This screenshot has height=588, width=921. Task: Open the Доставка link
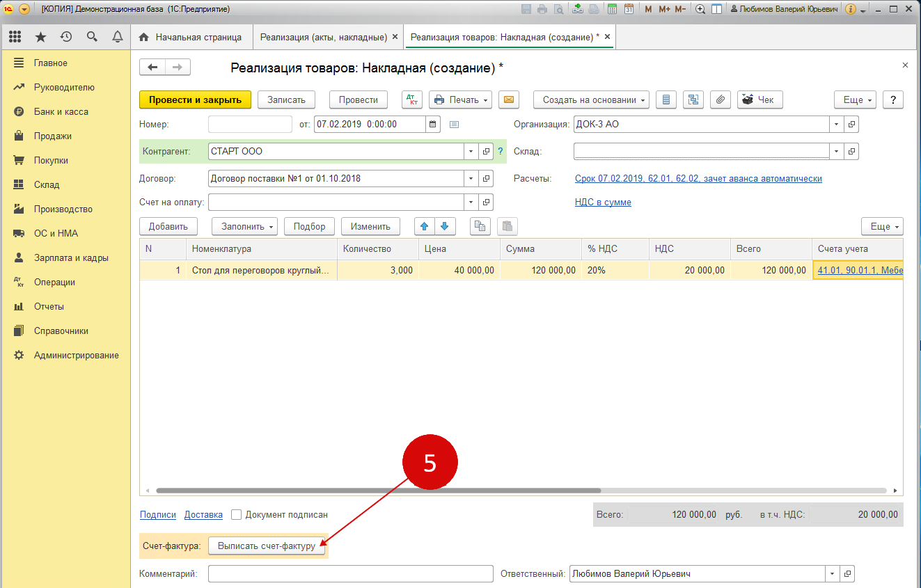203,515
